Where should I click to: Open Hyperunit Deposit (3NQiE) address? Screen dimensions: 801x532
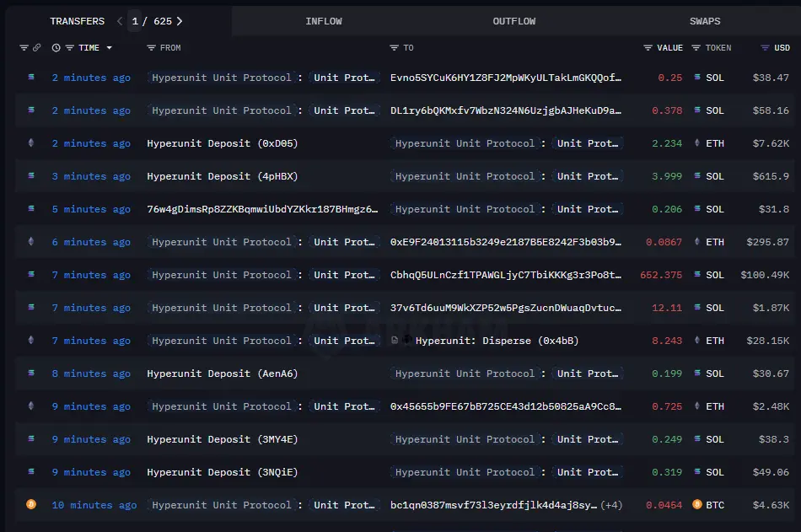point(223,472)
